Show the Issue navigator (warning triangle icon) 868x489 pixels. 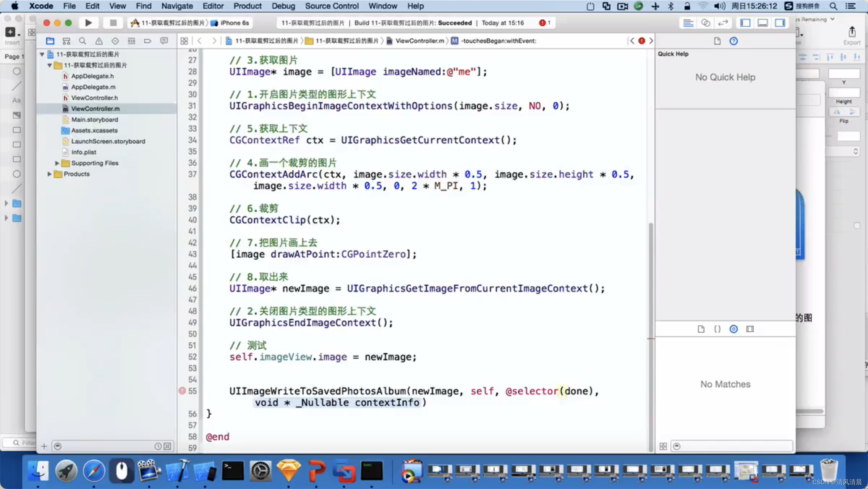click(99, 41)
